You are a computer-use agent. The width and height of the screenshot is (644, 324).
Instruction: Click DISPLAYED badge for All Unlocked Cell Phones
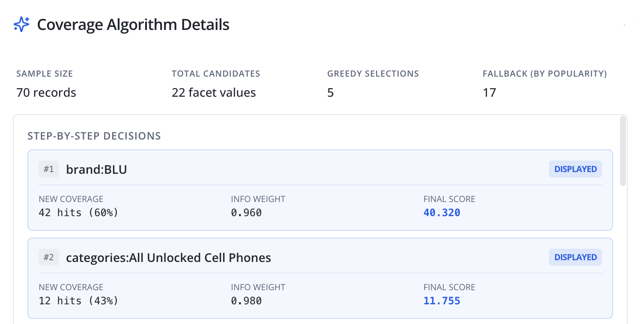[x=575, y=257]
